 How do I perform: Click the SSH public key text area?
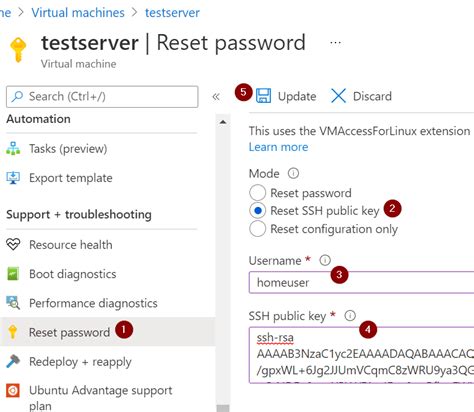361,355
